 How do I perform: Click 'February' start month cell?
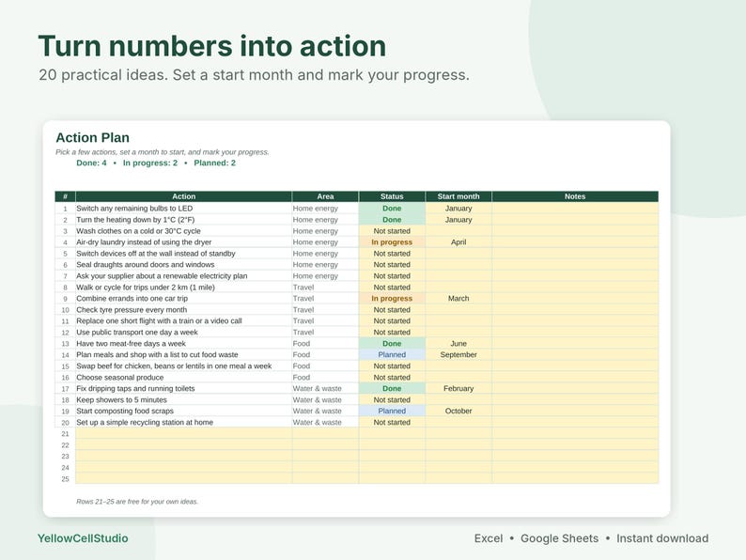(458, 389)
